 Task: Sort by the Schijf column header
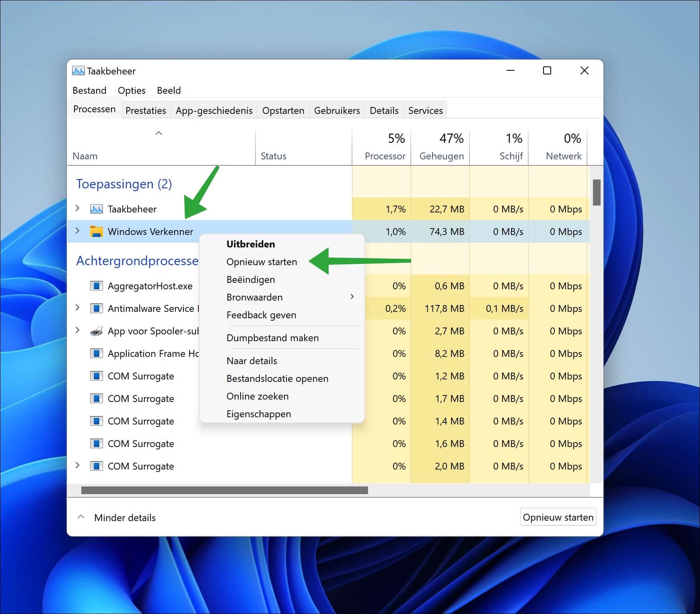tap(499, 147)
